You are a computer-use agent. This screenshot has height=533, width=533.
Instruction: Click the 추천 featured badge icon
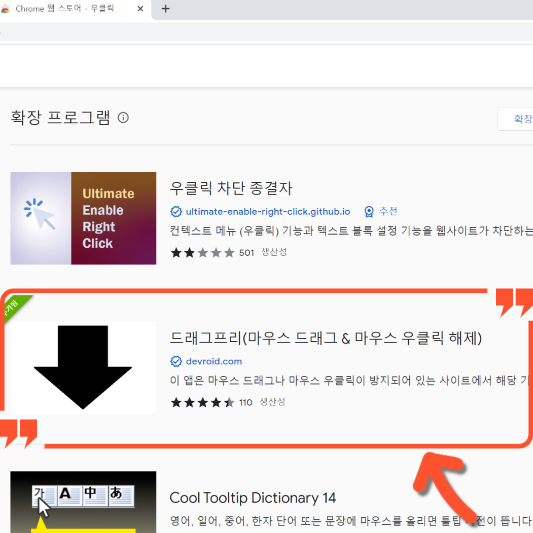[x=369, y=212]
